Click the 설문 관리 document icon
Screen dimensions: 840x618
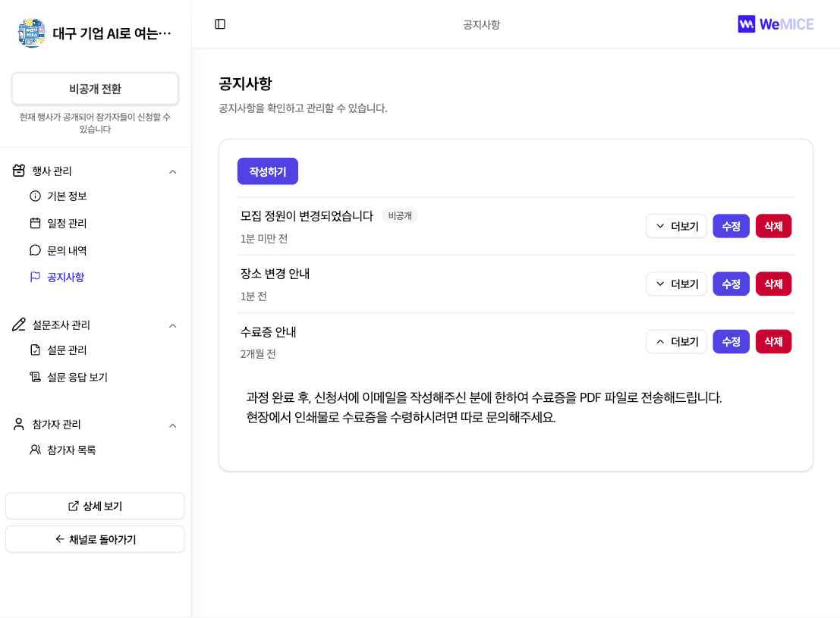(x=36, y=350)
